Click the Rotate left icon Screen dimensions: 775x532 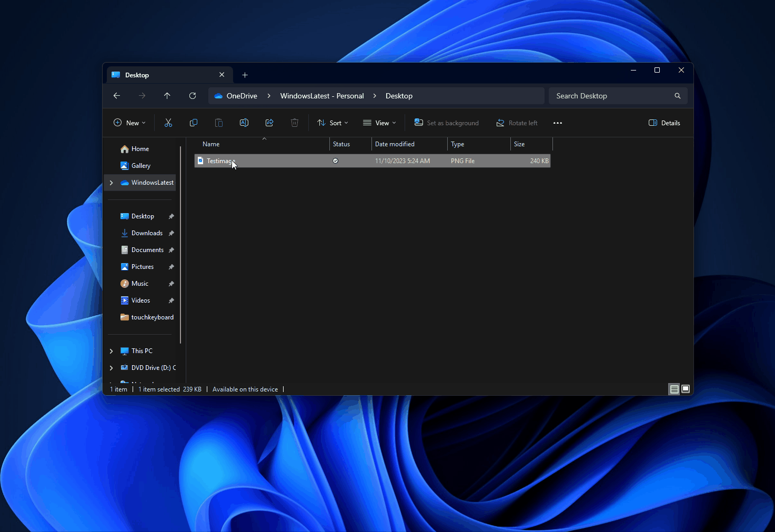(517, 122)
